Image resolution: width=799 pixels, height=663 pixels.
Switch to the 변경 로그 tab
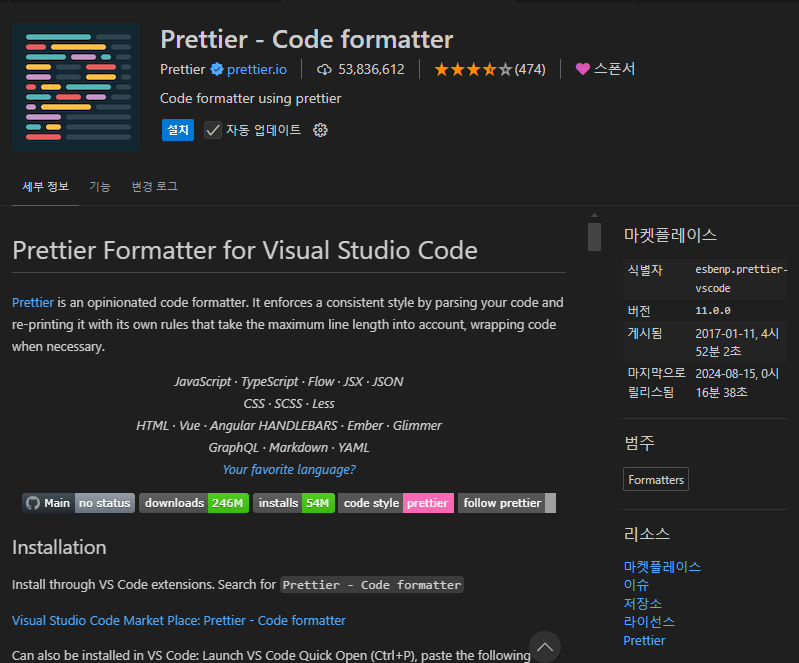point(155,187)
